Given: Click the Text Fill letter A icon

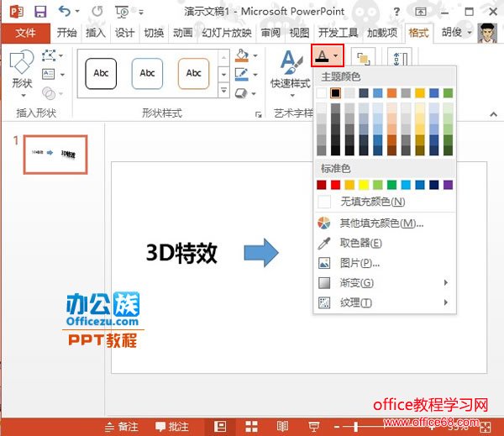Looking at the screenshot, I should click(x=322, y=56).
